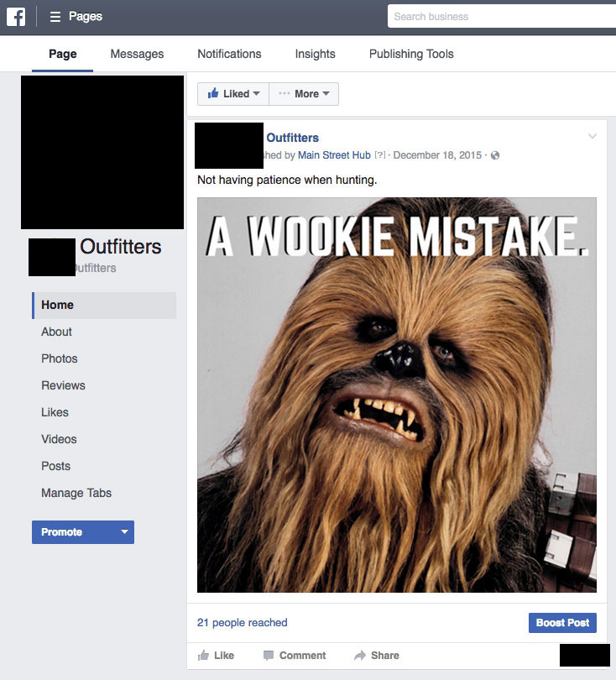Click the Share text label under the post
The width and height of the screenshot is (616, 680).
385,656
